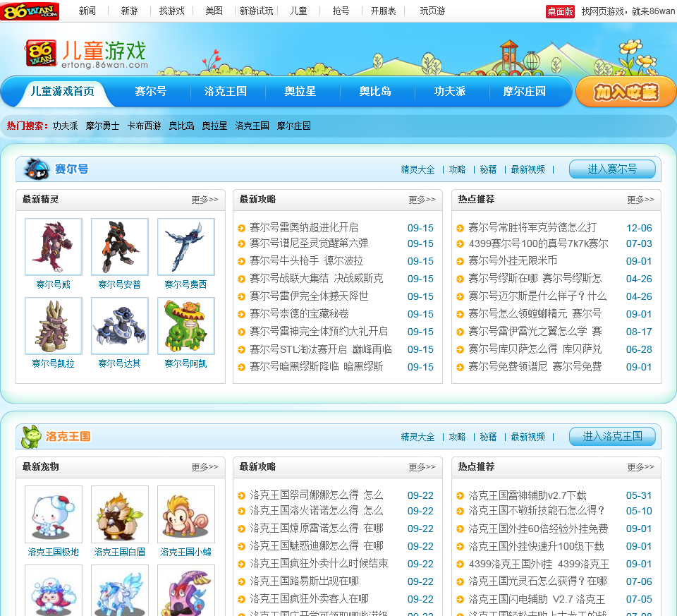This screenshot has width=677, height=616.
Task: Open 秘籍 link in 赛尔号 header
Action: 488,169
